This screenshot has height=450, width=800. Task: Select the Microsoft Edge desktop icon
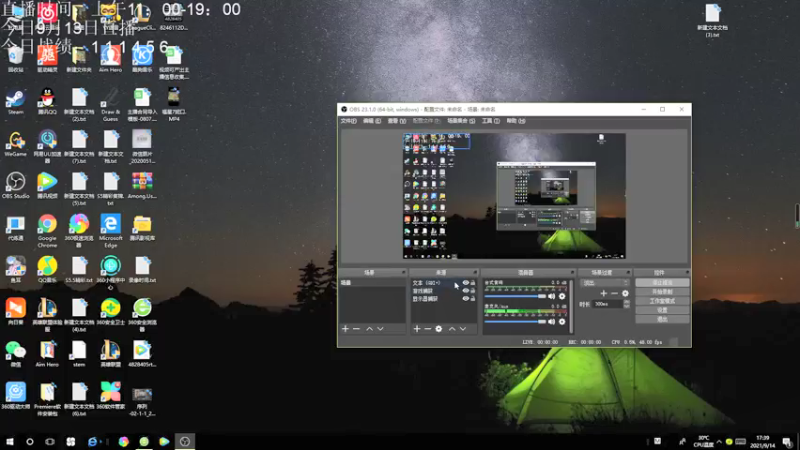[x=111, y=231]
